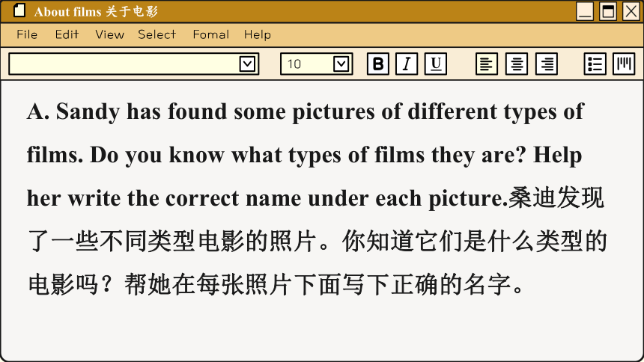This screenshot has width=644, height=362.
Task: Open the Help menu
Action: tap(258, 34)
